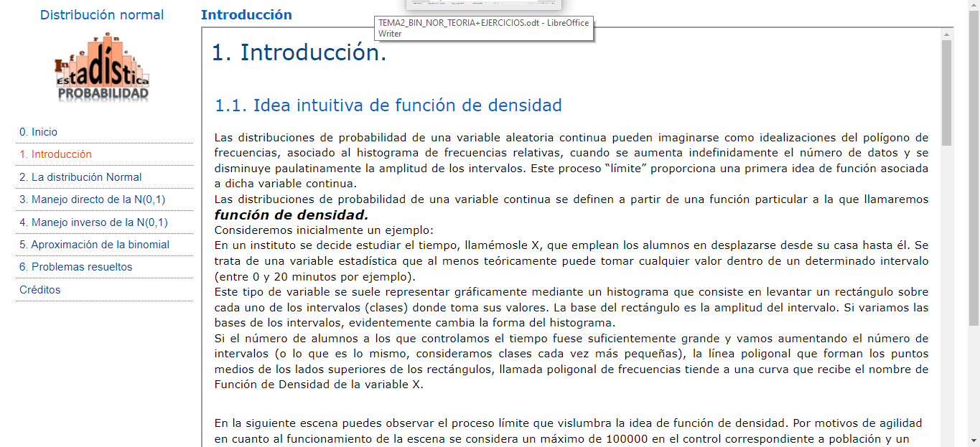Click the 'Distribución normal' site title
The height and width of the screenshot is (447, 980).
[102, 15]
